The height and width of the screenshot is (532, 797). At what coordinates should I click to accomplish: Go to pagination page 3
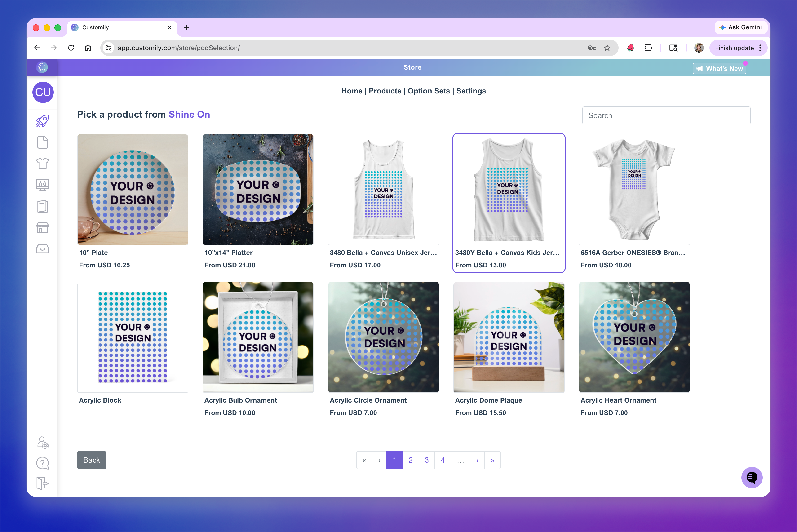pos(426,460)
